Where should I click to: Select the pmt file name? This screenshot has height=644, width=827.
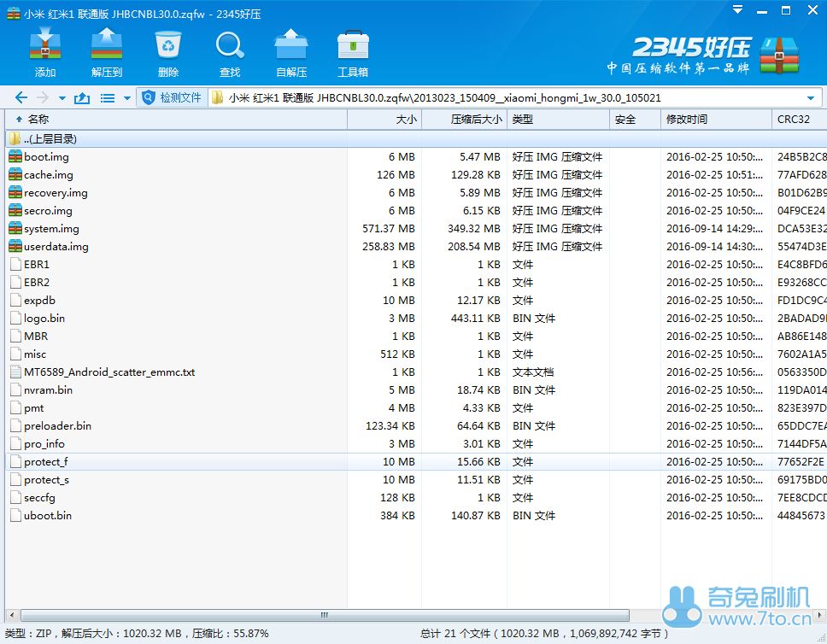point(34,408)
